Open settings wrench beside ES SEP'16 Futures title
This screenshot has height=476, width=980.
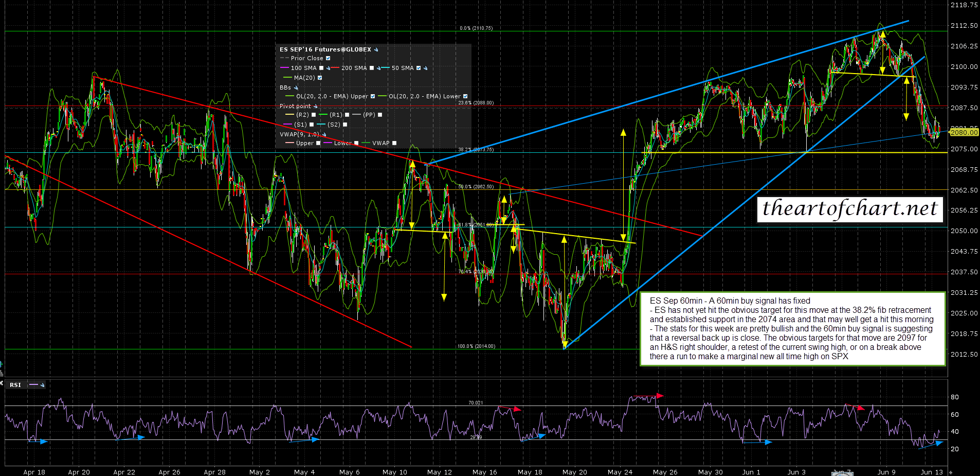[x=376, y=50]
